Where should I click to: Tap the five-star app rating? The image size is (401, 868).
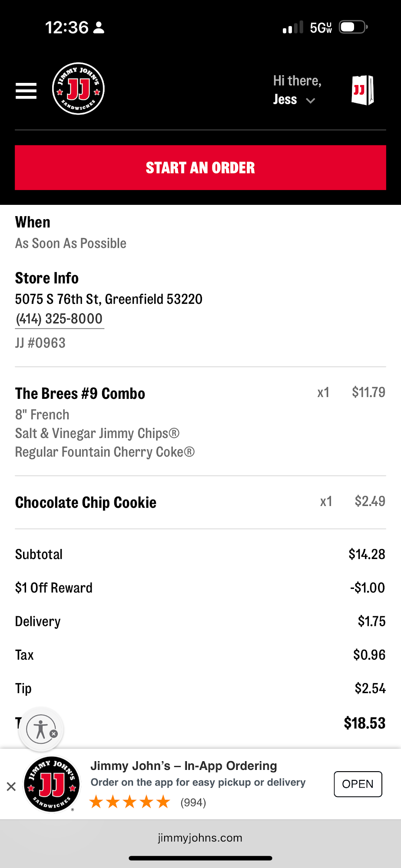point(129,802)
